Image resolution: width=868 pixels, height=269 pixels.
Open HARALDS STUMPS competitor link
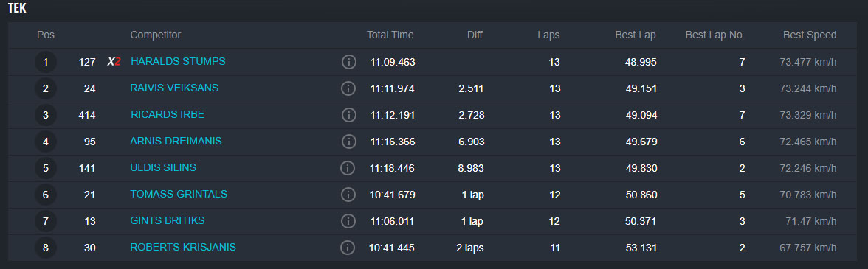178,61
